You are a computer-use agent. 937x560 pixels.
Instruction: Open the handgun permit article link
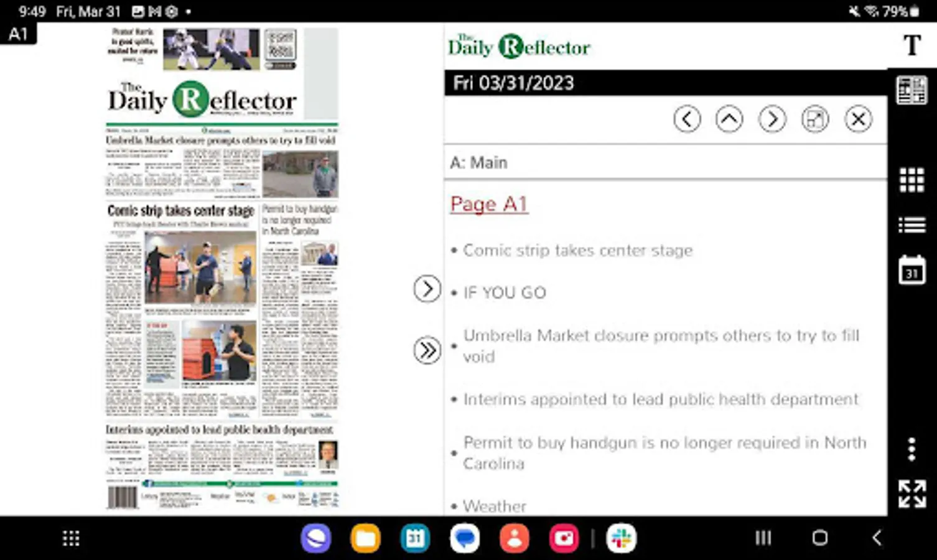click(x=664, y=453)
